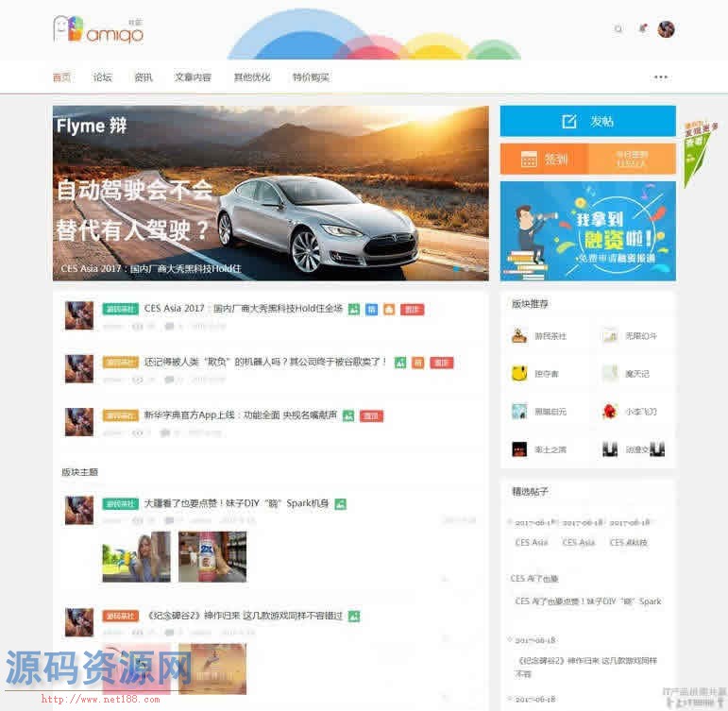Image resolution: width=728 pixels, height=711 pixels.
Task: Open the red rooster board icon
Action: tap(610, 412)
